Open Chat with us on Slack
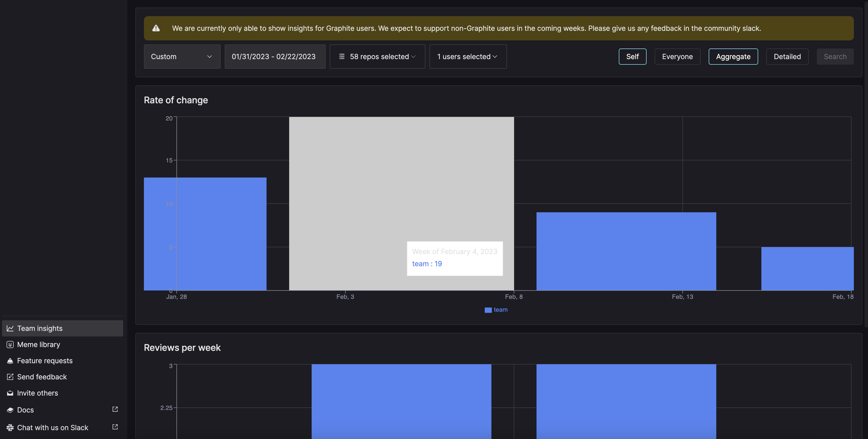 click(63, 428)
